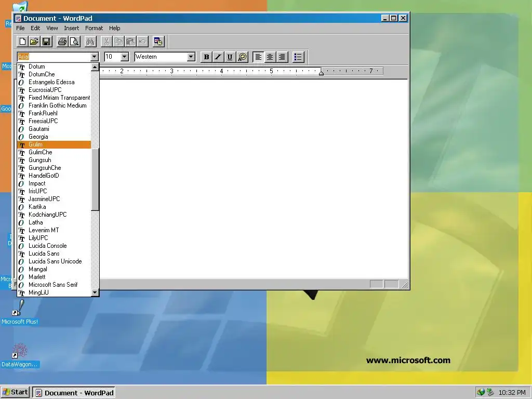Select Franklin Gothic Medium font
The width and height of the screenshot is (532, 399).
pyautogui.click(x=54, y=105)
